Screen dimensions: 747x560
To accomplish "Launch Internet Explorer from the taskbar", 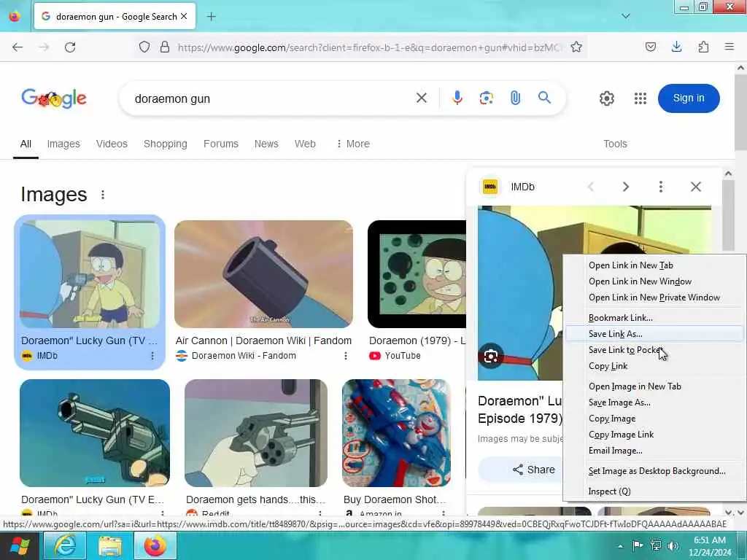I will [x=64, y=545].
